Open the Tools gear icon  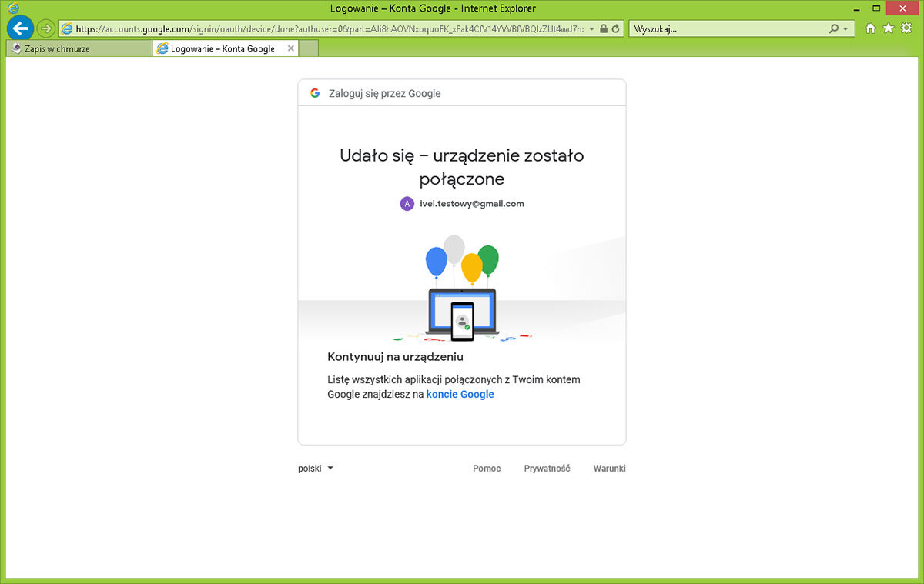point(906,28)
